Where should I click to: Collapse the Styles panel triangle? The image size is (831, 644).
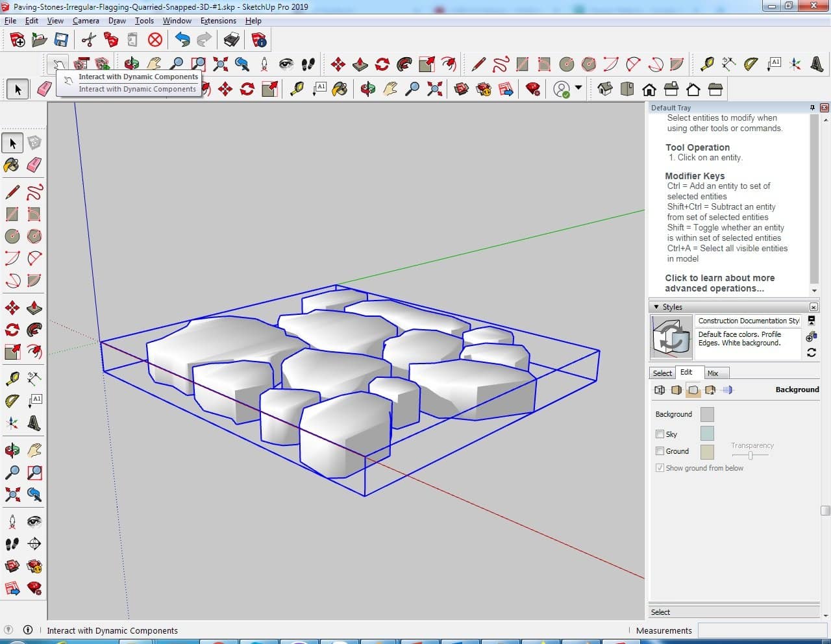click(x=656, y=306)
